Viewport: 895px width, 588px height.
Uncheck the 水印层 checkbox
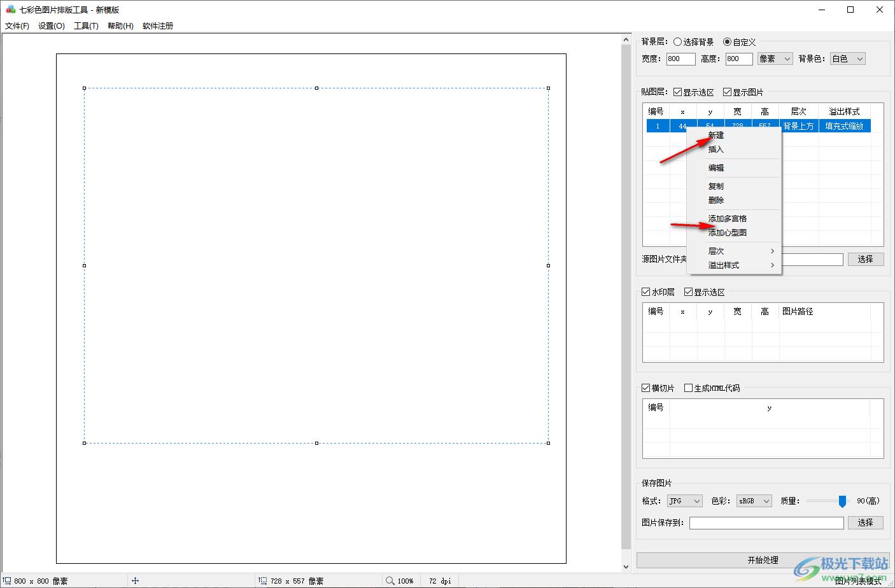(646, 292)
